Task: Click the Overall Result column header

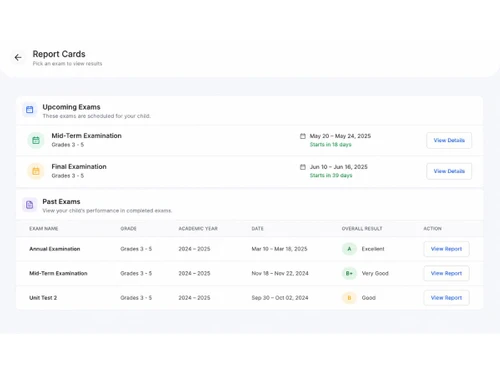Action: [362, 229]
